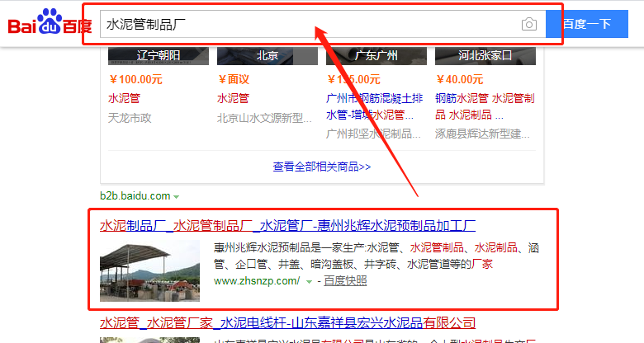Click the 惠州兆辉 factory result thumbnail
The image size is (644, 343).
(149, 270)
